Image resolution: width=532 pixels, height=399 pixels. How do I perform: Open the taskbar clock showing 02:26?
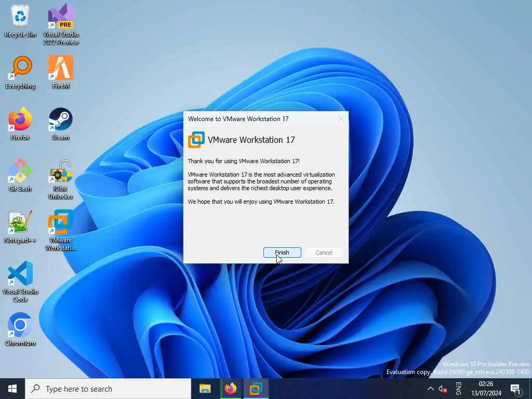click(486, 389)
